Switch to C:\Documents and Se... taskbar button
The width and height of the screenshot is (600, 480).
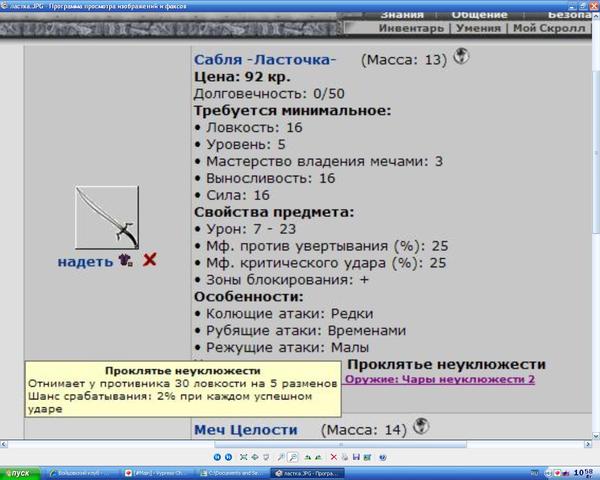click(x=233, y=473)
